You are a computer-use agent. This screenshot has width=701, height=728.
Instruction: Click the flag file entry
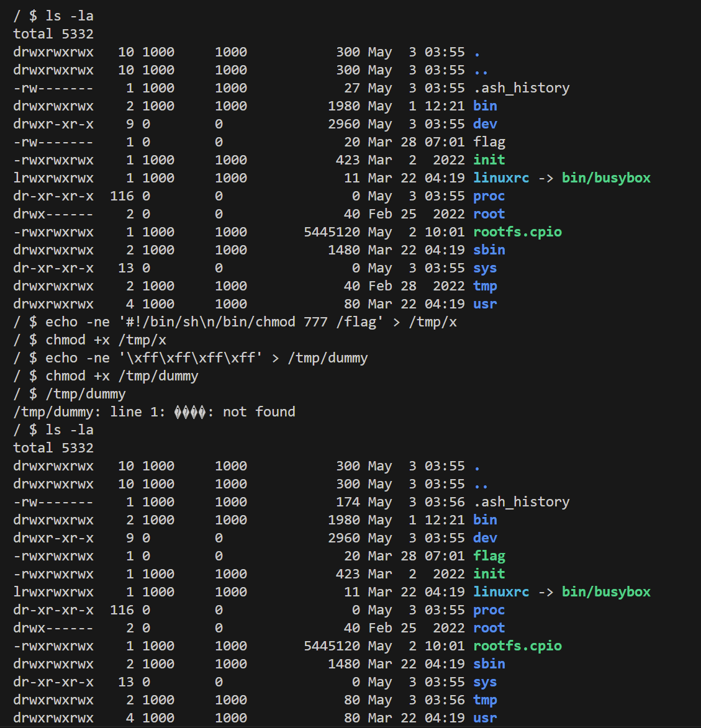pyautogui.click(x=489, y=142)
